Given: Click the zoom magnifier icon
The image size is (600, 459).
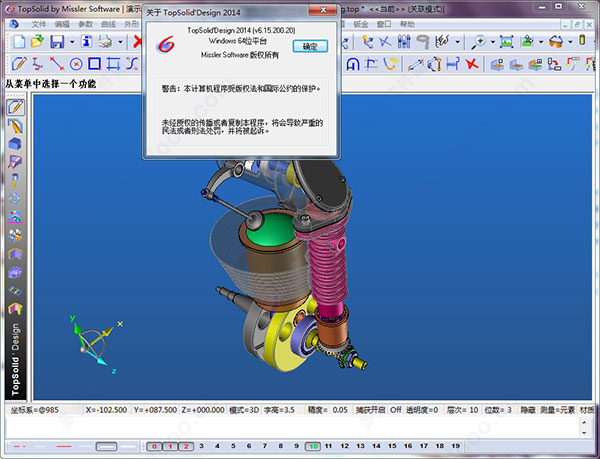Looking at the screenshot, I should tap(478, 42).
